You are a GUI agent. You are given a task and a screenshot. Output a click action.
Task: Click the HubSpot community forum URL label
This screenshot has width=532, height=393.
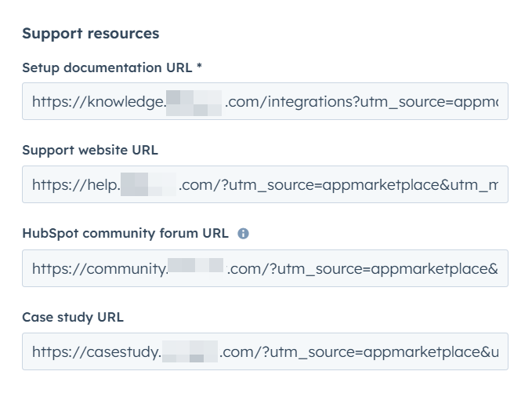tap(125, 233)
